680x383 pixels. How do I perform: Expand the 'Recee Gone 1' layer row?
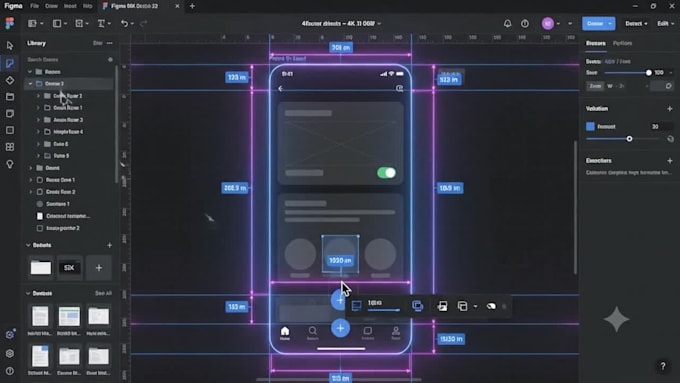point(30,180)
